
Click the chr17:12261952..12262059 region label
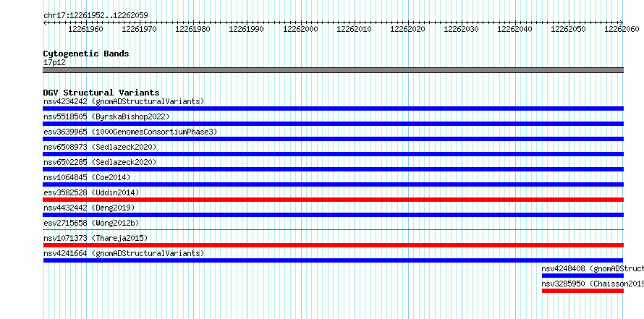click(96, 16)
